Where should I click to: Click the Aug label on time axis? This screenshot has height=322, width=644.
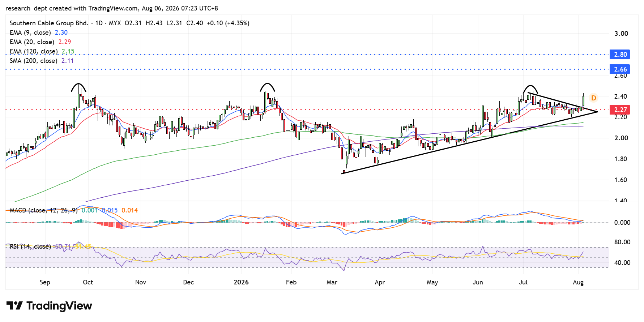coord(578,282)
